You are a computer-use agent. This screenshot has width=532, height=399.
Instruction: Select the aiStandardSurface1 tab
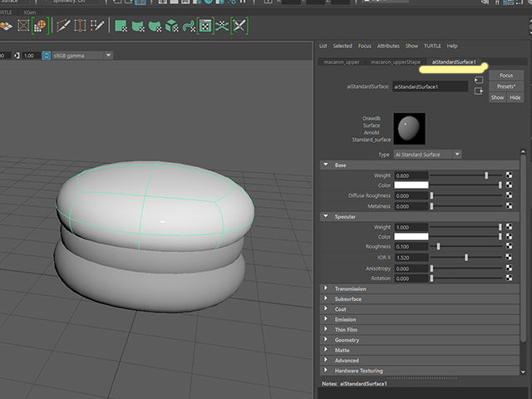pos(454,62)
